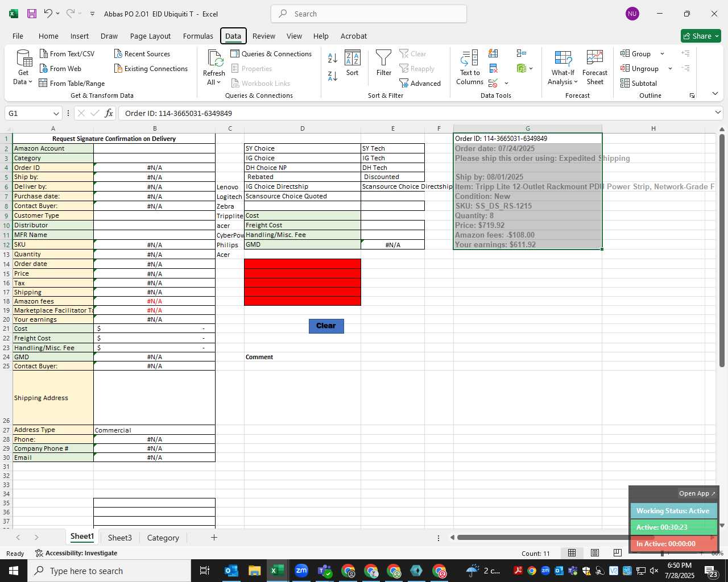This screenshot has width=728, height=582.
Task: Select Page Layout view in status bar
Action: [594, 552]
